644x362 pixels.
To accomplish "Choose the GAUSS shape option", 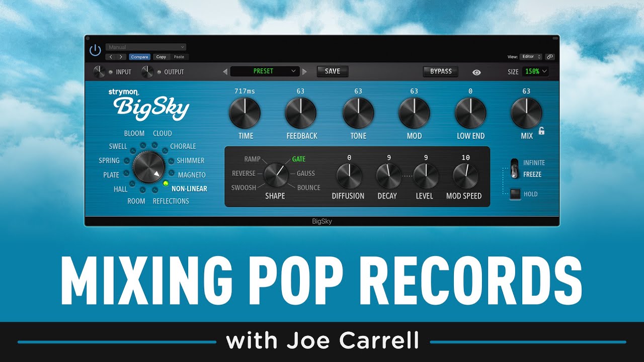I will point(306,173).
